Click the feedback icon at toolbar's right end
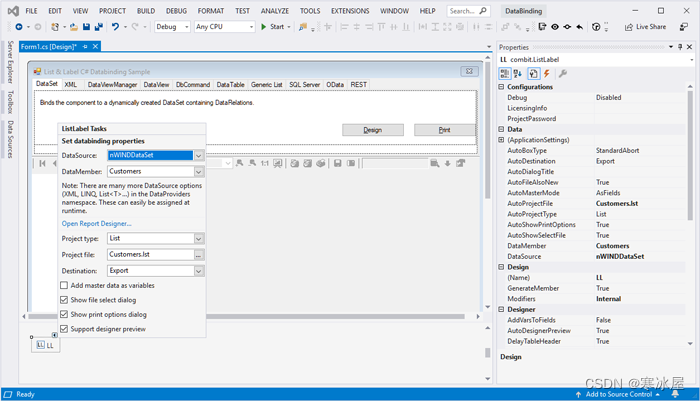Image resolution: width=700 pixels, height=401 pixels. [x=683, y=27]
